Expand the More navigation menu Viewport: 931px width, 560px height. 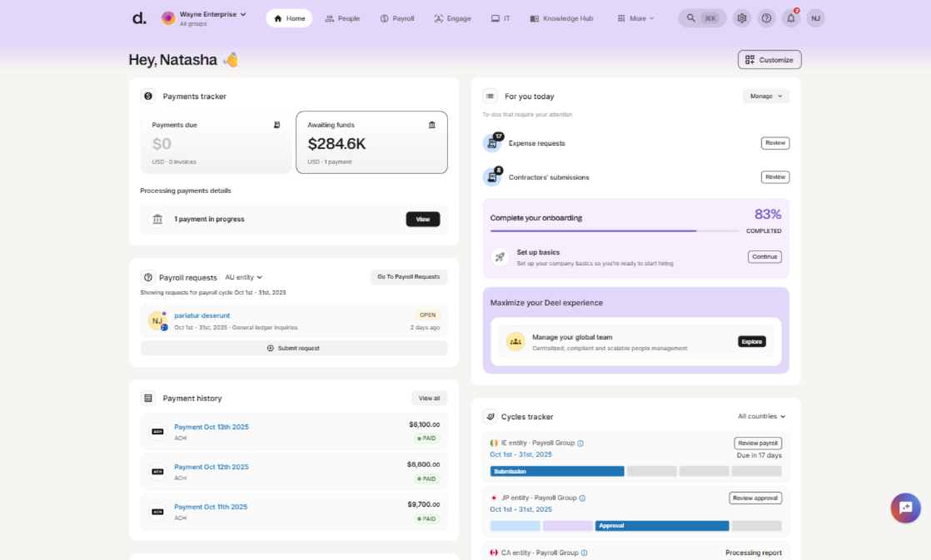[635, 18]
